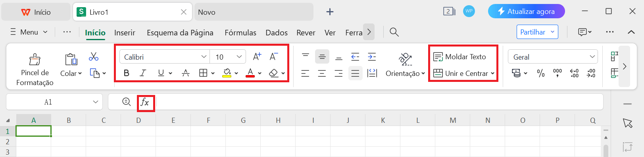Click Moldar Texto wrap text button
The height and width of the screenshot is (157, 644).
tap(459, 57)
